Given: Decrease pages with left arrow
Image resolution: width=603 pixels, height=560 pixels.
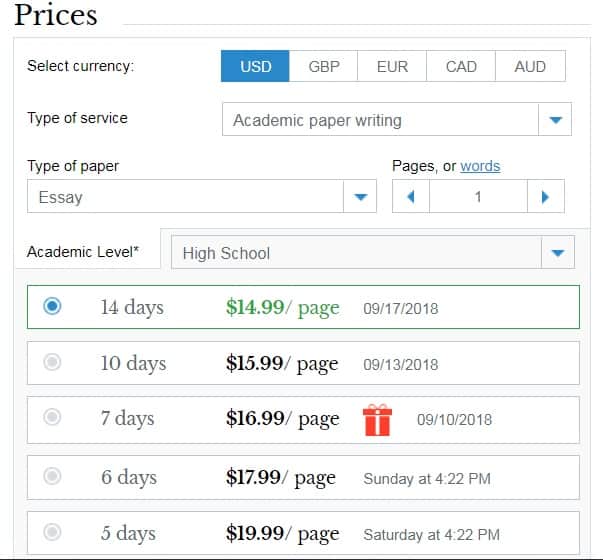Looking at the screenshot, I should point(411,197).
